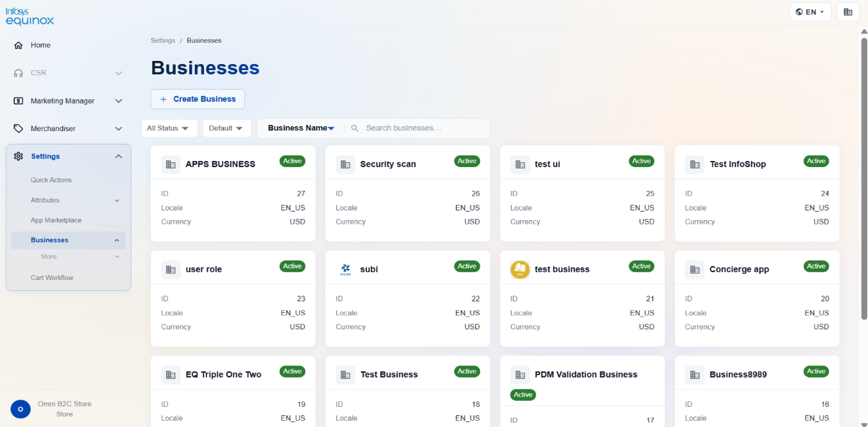Open the All Status filter dropdown
Image resolution: width=868 pixels, height=427 pixels.
(x=169, y=128)
